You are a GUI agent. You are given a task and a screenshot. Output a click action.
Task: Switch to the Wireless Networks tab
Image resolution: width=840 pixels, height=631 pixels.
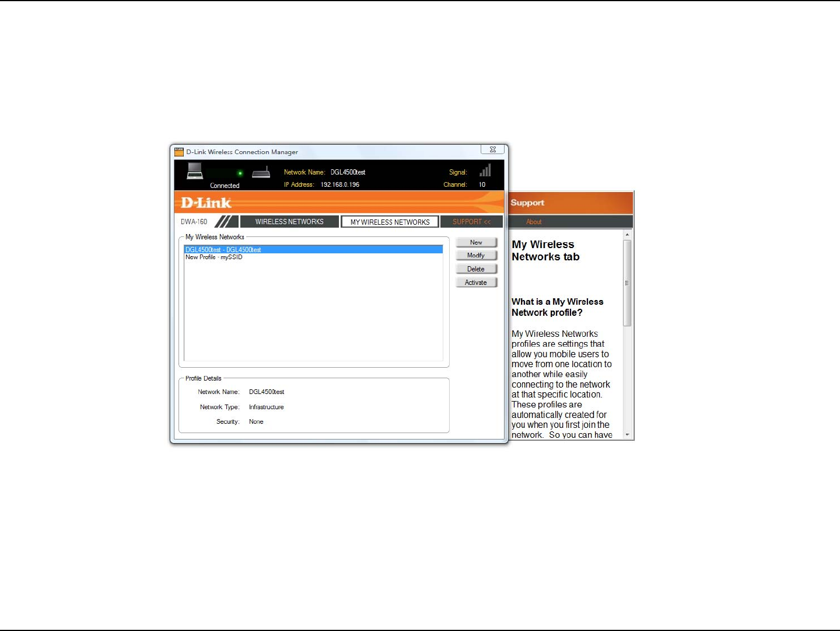[x=289, y=222]
